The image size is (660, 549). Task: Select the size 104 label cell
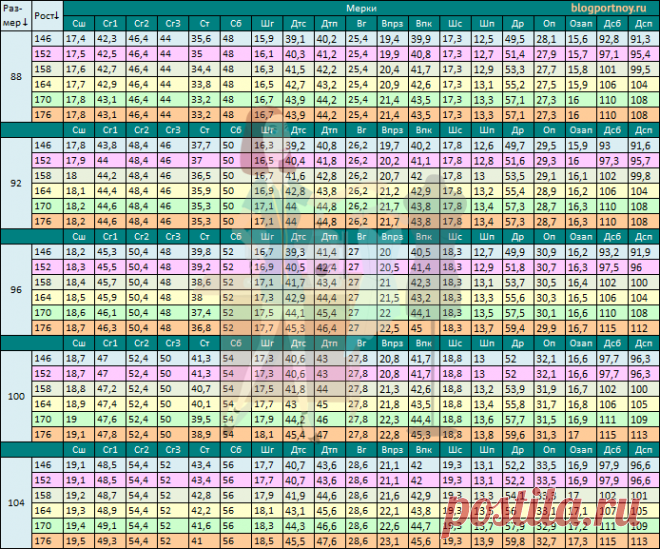[16, 503]
